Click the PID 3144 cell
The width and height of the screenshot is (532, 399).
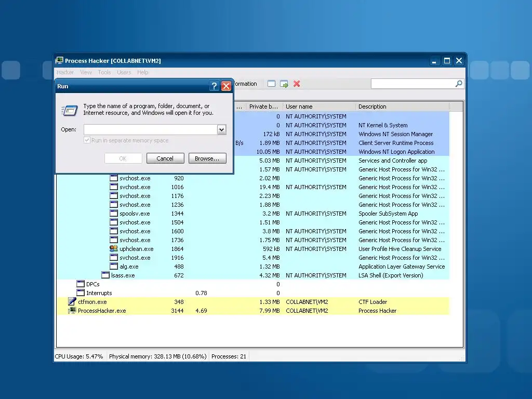point(178,311)
